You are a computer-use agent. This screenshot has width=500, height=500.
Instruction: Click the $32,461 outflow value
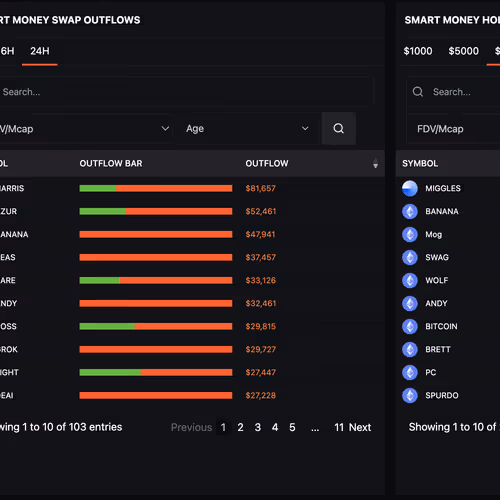(x=261, y=303)
